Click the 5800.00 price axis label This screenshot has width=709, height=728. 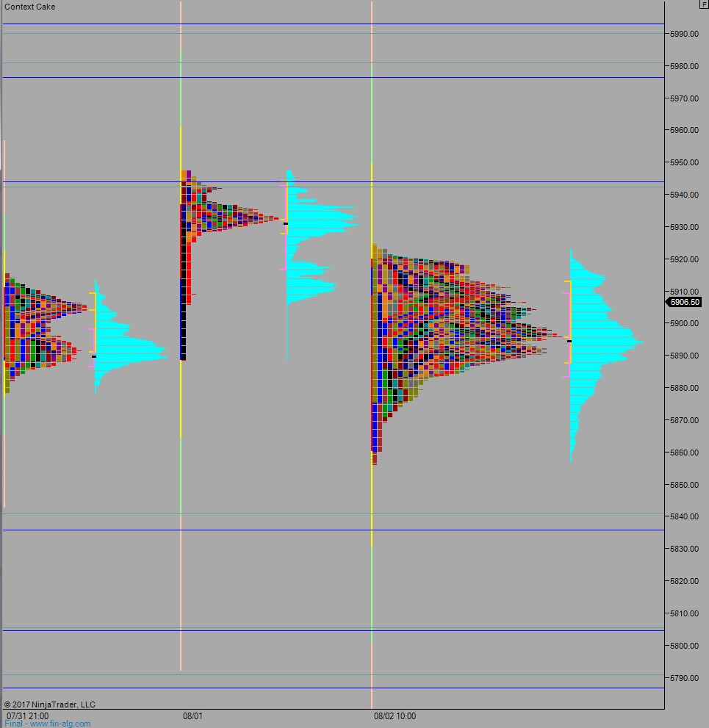pyautogui.click(x=684, y=646)
